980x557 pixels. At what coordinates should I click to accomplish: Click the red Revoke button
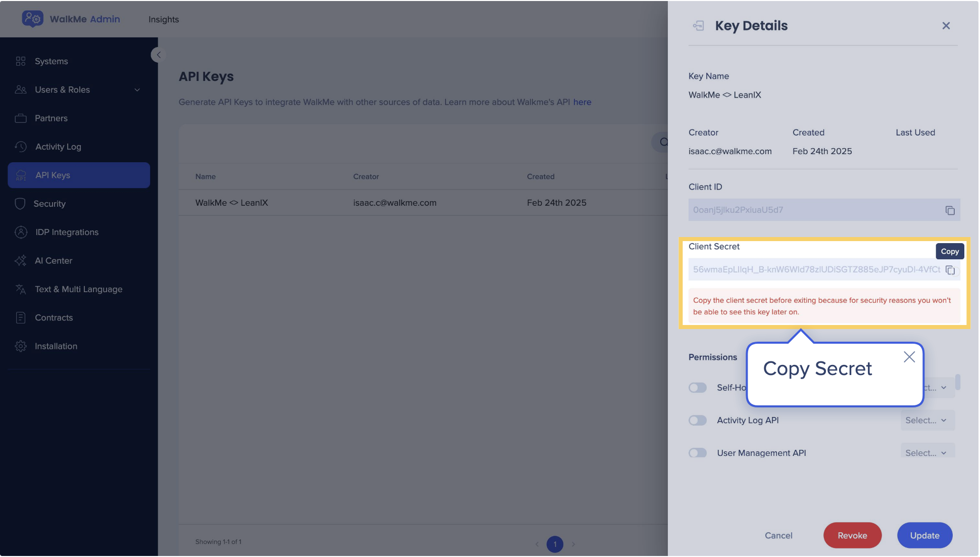click(x=852, y=536)
